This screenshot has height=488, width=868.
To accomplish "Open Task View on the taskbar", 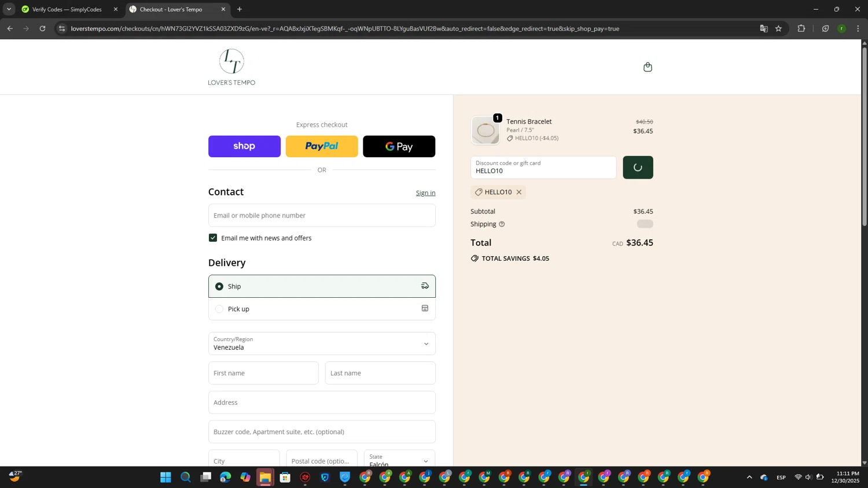I will [x=205, y=477].
